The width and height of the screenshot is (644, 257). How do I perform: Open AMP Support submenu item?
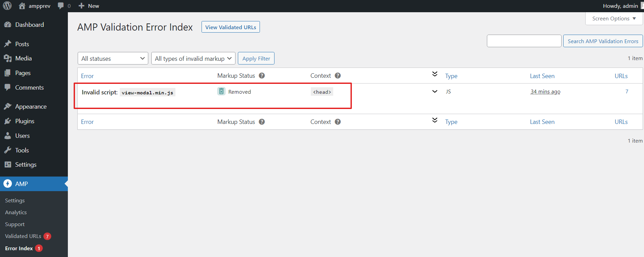(15, 224)
